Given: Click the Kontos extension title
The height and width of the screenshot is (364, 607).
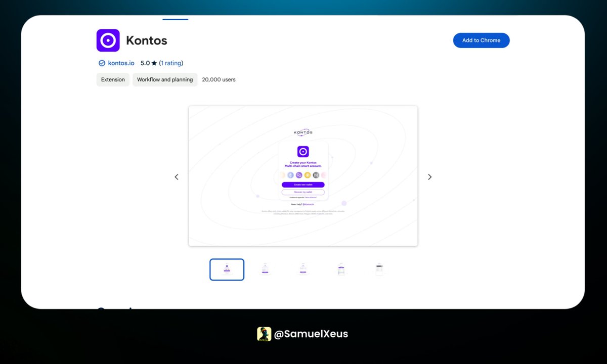Looking at the screenshot, I should (x=147, y=40).
